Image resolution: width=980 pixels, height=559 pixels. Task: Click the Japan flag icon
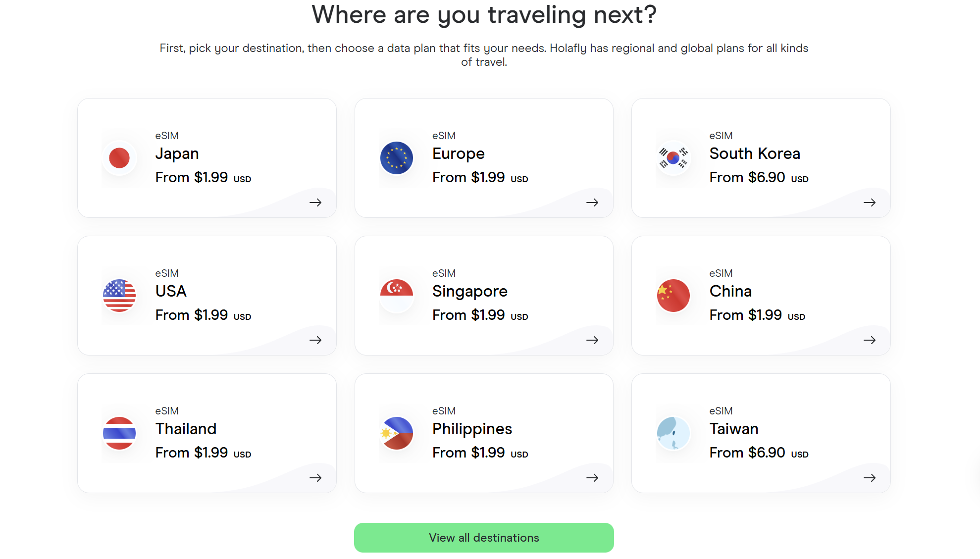(119, 158)
